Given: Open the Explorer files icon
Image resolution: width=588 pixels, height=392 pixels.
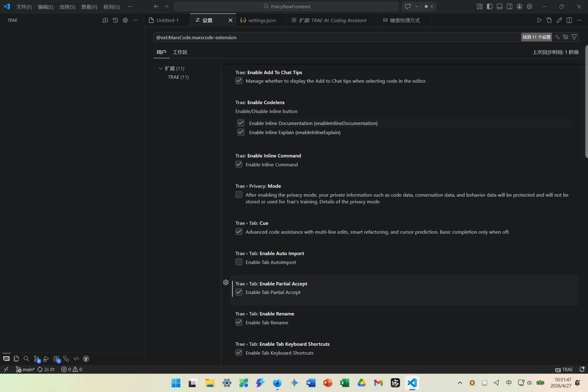Looking at the screenshot, I should point(16,359).
